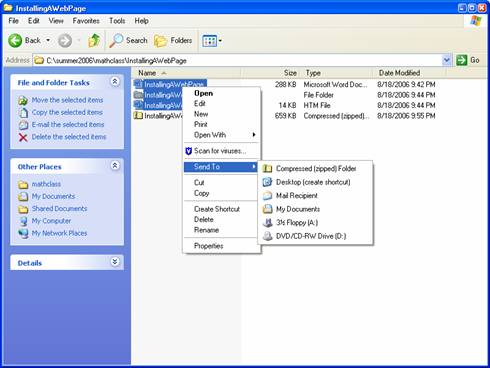Screen dimensions: 490x368
Task: Expand the Address bar dropdown
Action: coord(446,60)
